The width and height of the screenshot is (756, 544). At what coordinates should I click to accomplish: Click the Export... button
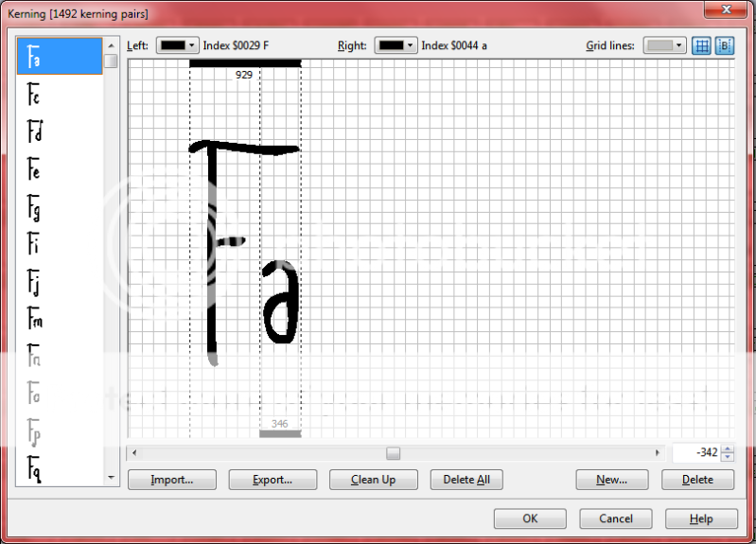pyautogui.click(x=273, y=480)
